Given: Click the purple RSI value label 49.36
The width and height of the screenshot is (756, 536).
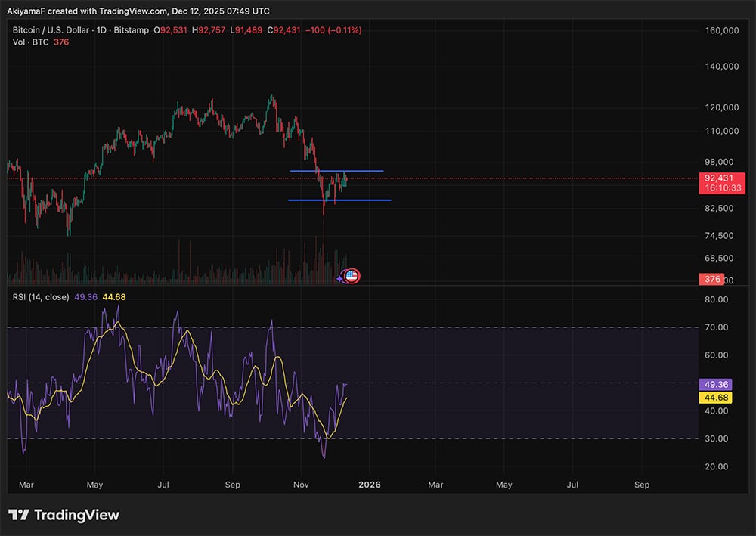Looking at the screenshot, I should tap(714, 384).
